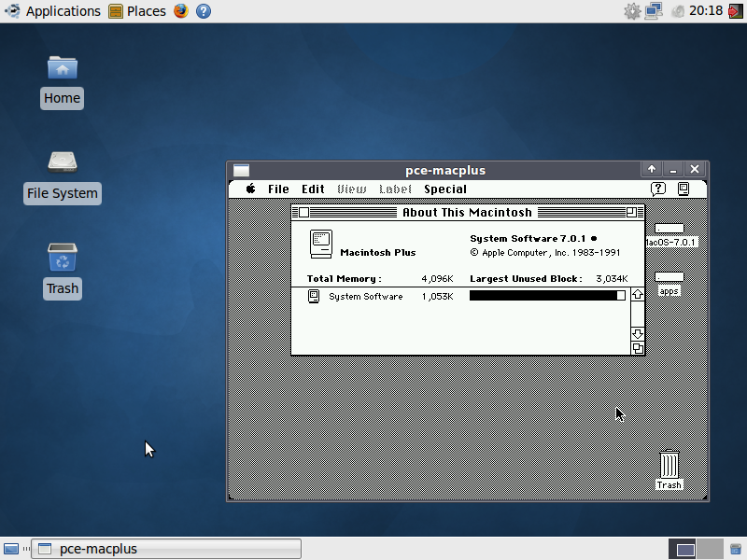Close the pce-macplus window
Image resolution: width=747 pixels, height=560 pixels.
(695, 169)
